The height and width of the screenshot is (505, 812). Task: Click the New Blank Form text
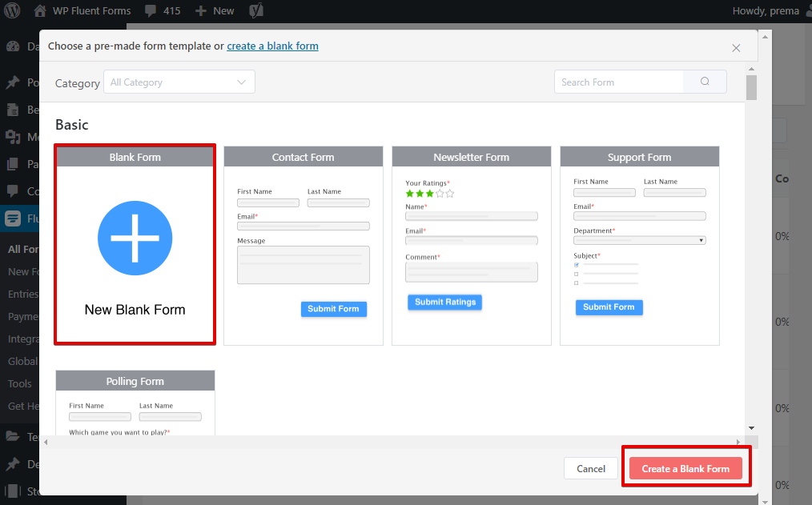pyautogui.click(x=135, y=310)
